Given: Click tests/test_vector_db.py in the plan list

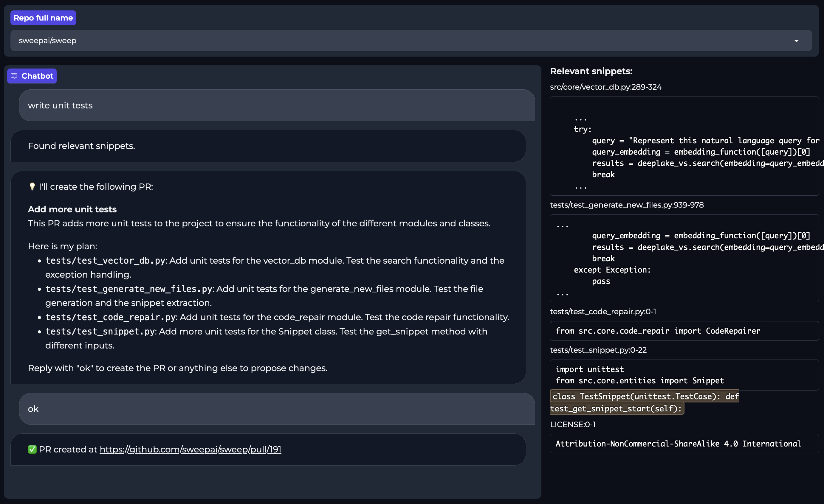Looking at the screenshot, I should (105, 260).
